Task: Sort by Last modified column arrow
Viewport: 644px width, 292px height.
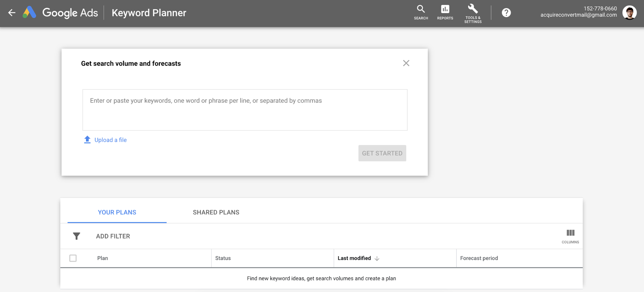Action: 377,258
